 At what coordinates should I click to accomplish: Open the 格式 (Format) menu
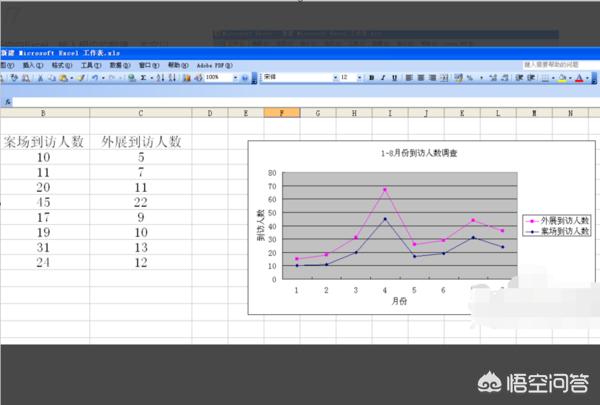[58, 64]
